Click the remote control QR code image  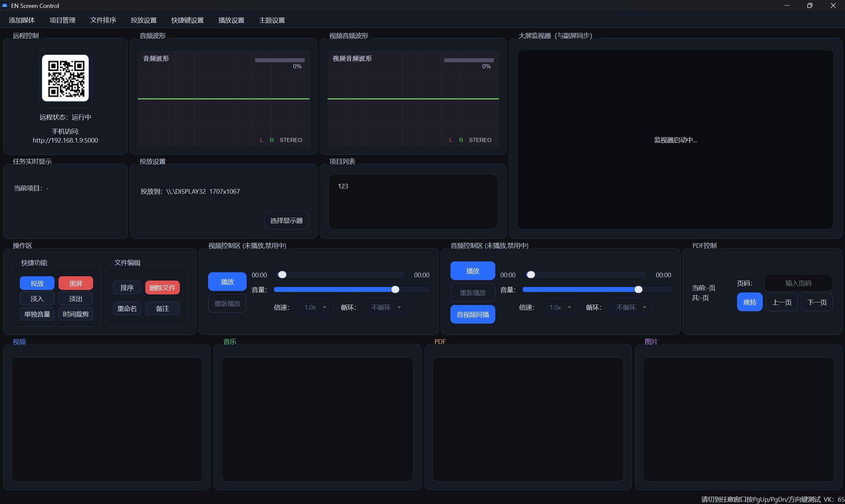point(65,78)
